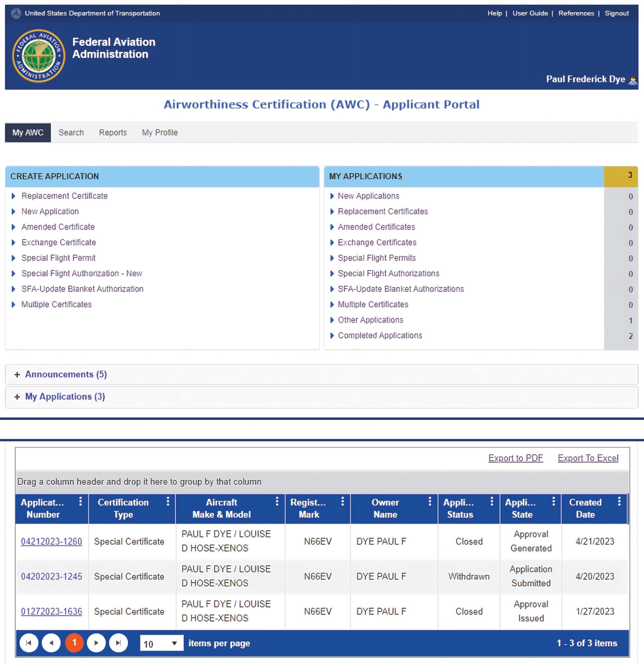The image size is (644, 664).
Task: Select Special Flight Authorization - New
Action: point(82,273)
